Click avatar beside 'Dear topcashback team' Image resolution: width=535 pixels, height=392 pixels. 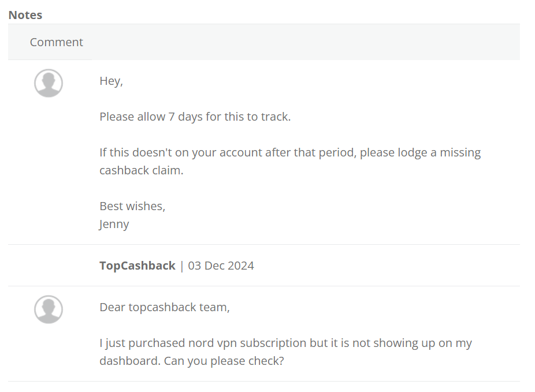pyautogui.click(x=49, y=309)
